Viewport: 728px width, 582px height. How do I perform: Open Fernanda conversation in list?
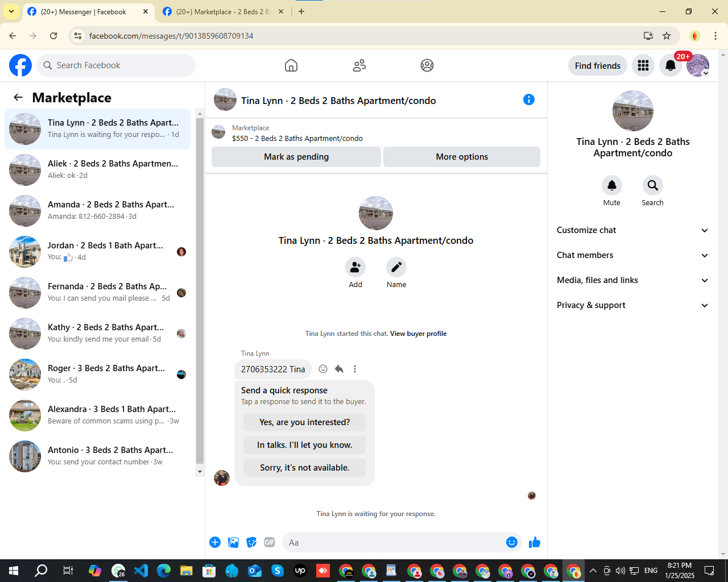97,293
